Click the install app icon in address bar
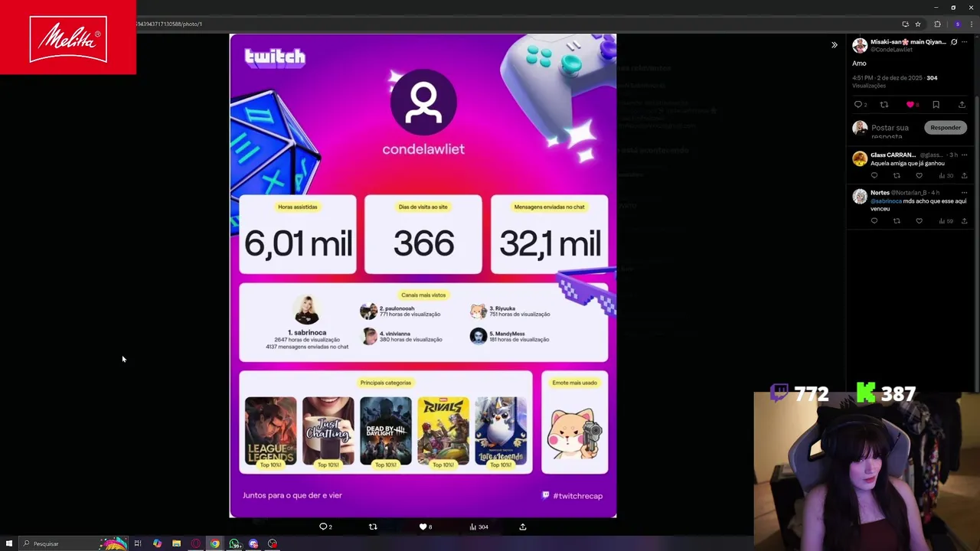Image resolution: width=980 pixels, height=551 pixels. [x=906, y=24]
